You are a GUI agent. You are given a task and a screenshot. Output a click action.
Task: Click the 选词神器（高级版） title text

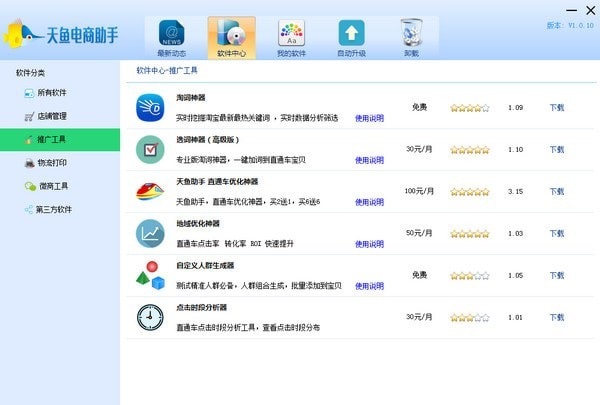point(207,140)
